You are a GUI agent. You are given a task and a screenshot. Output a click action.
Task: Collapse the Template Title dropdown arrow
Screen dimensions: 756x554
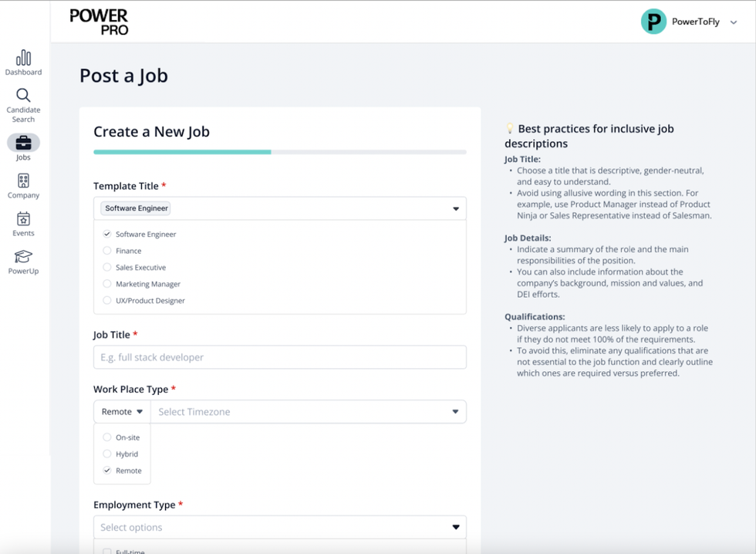pyautogui.click(x=455, y=209)
